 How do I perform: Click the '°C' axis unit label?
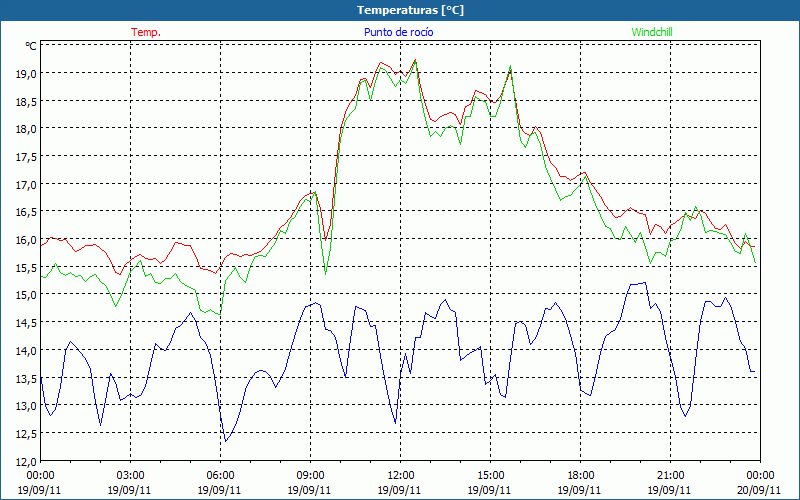(31, 46)
